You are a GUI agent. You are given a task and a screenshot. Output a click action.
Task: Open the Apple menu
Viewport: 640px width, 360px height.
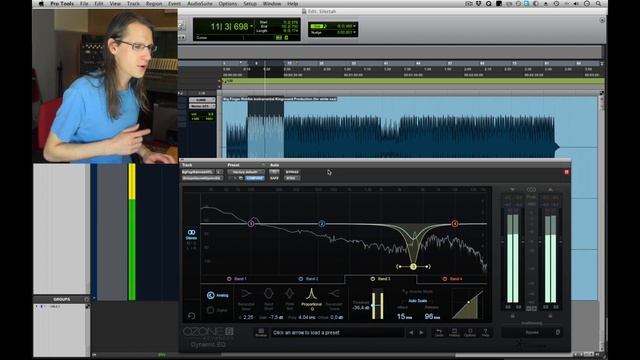pyautogui.click(x=41, y=4)
